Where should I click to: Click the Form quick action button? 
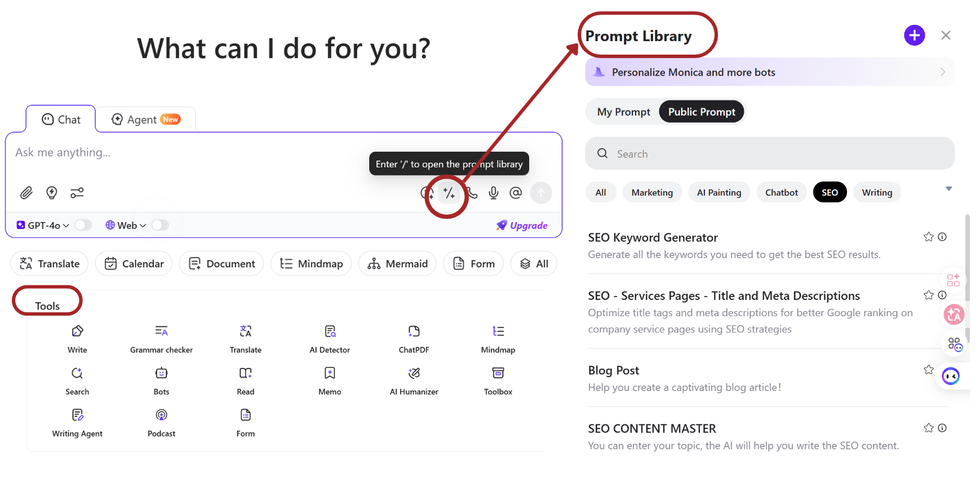coord(473,263)
